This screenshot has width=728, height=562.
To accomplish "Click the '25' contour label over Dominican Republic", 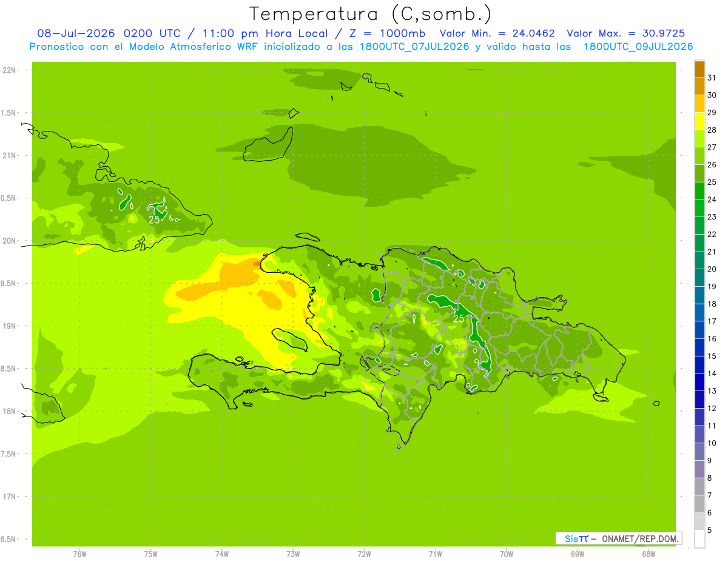I will [459, 318].
